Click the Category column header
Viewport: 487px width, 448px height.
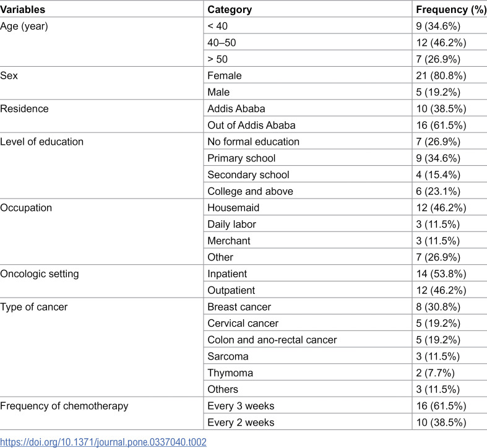230,9
